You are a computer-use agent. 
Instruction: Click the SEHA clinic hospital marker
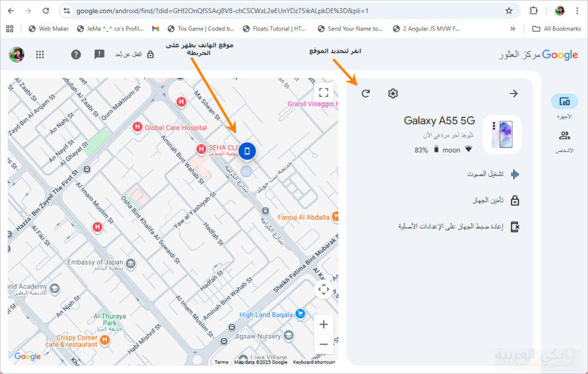(201, 150)
